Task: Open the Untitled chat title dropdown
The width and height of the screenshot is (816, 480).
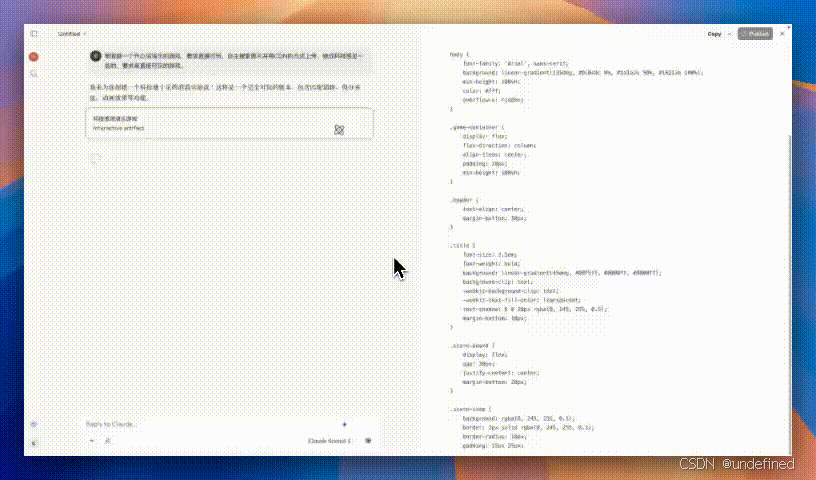Action: (x=72, y=34)
